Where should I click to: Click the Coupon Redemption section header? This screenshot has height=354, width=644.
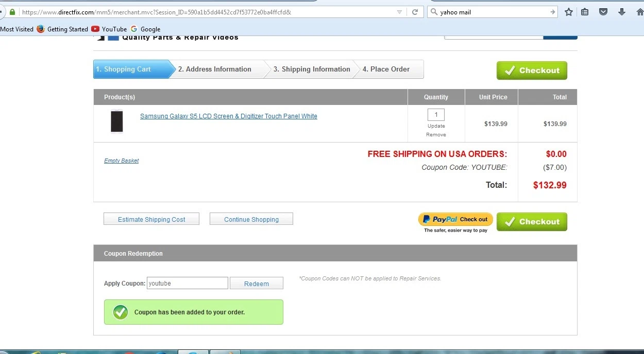point(335,253)
